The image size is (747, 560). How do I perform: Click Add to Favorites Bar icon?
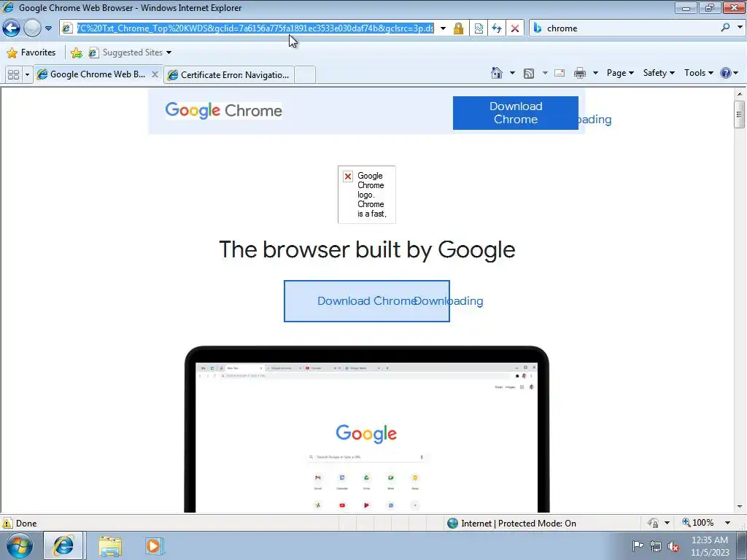pyautogui.click(x=76, y=52)
